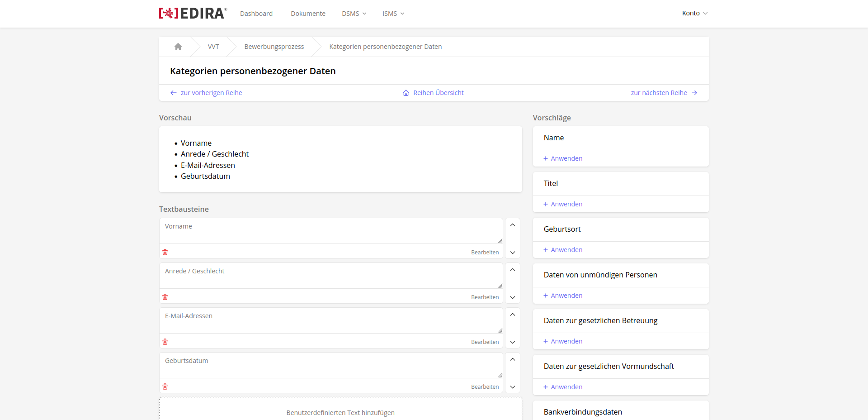Delete the Vorname text block
Screen dimensions: 868x420
click(x=165, y=252)
